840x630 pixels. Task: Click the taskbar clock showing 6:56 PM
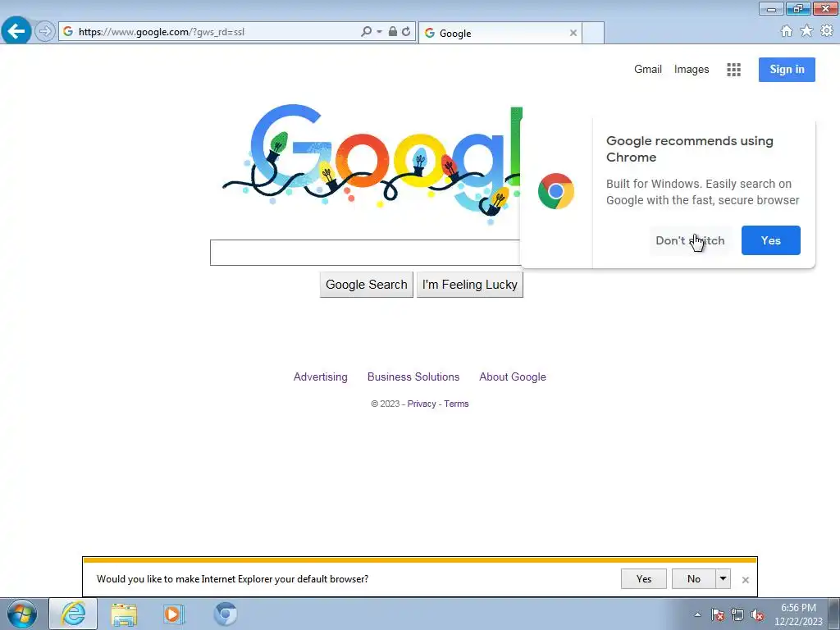pos(798,614)
